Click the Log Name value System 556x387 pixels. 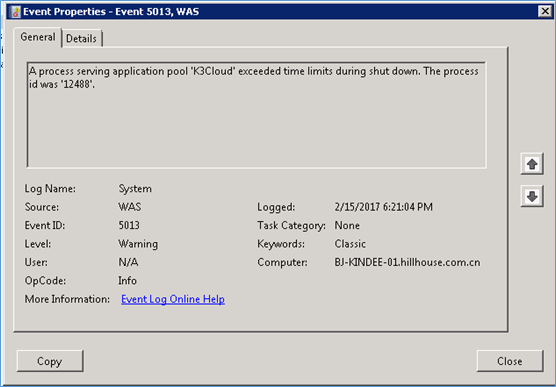[x=135, y=189]
